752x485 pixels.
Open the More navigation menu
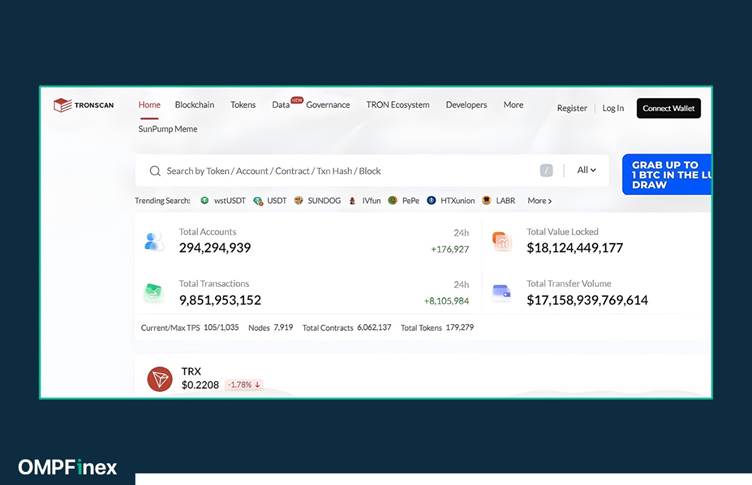[513, 105]
